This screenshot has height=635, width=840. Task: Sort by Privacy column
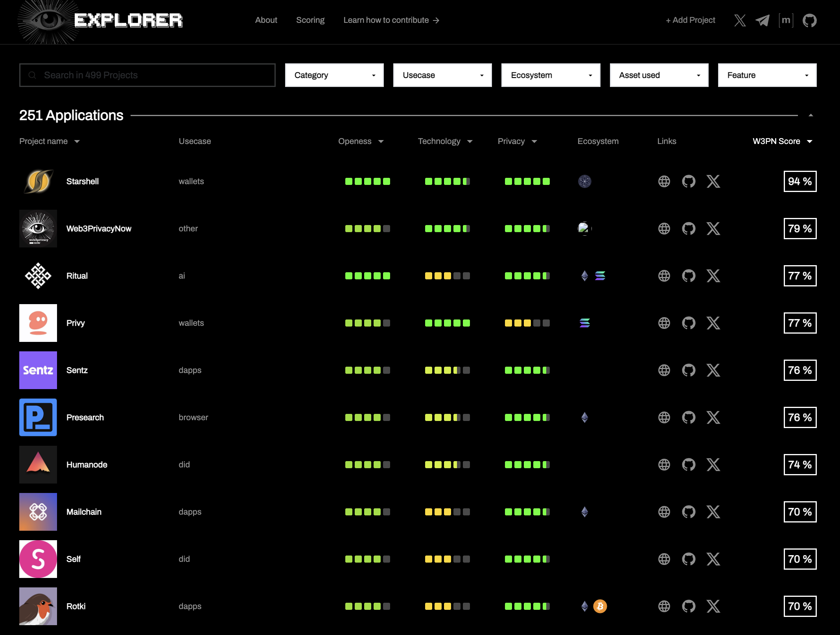517,141
